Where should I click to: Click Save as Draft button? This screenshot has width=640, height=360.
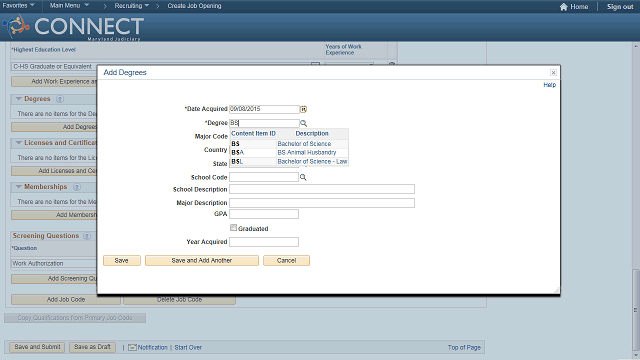click(92, 347)
